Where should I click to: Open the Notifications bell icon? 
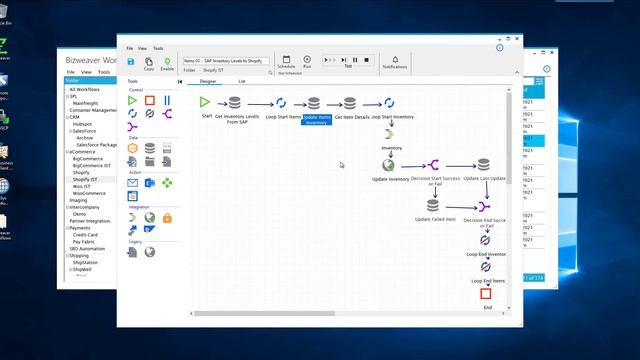pos(395,60)
